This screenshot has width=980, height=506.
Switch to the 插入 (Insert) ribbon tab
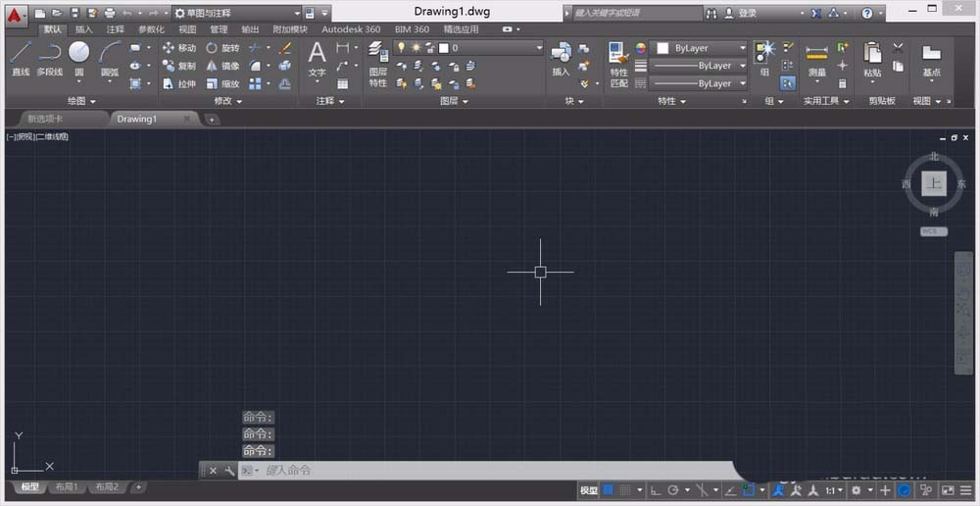point(84,29)
